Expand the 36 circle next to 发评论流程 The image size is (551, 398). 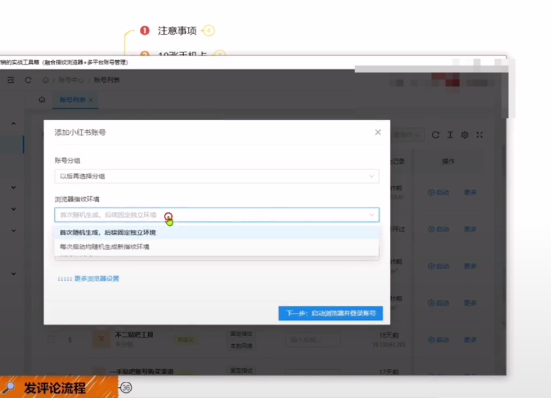point(126,388)
